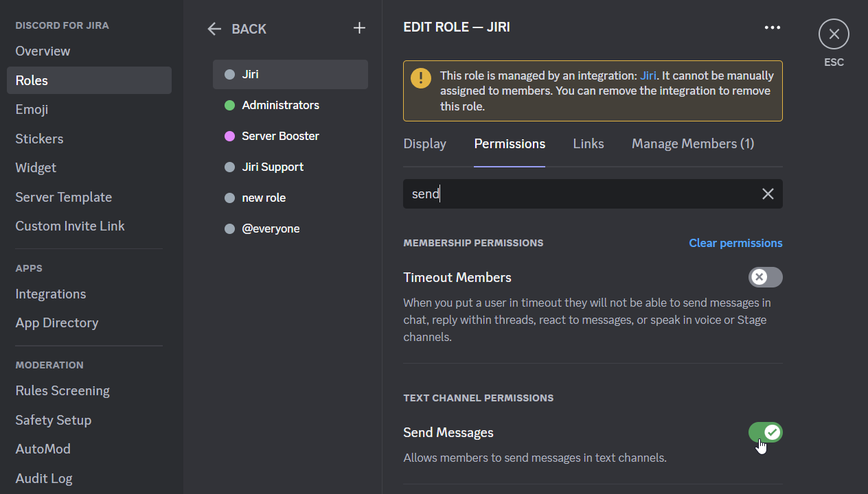Clear the search with the X icon

767,193
